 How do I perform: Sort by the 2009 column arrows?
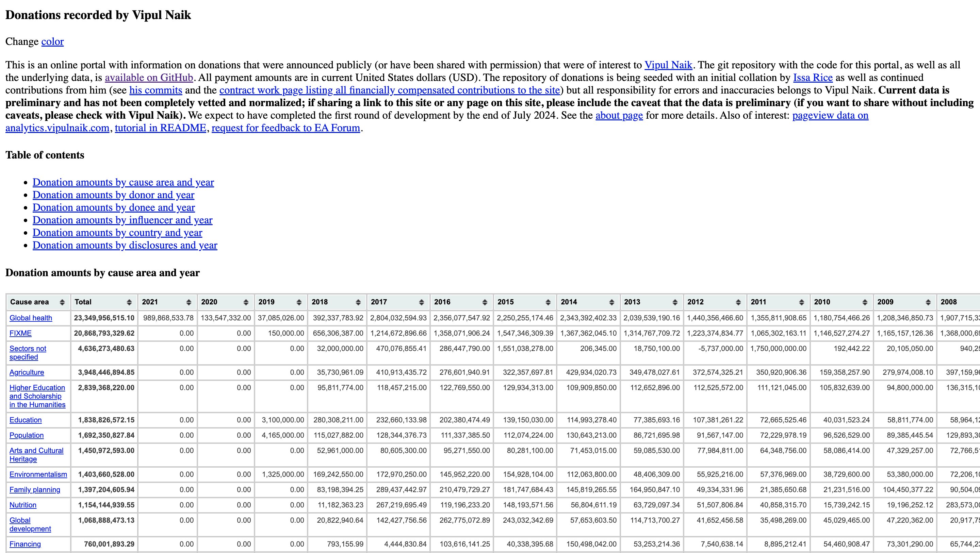click(928, 302)
